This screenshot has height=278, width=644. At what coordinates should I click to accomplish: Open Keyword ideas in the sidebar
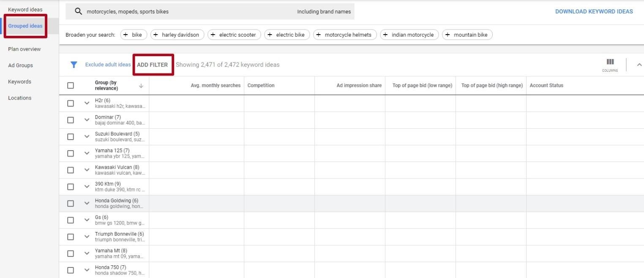pos(25,9)
